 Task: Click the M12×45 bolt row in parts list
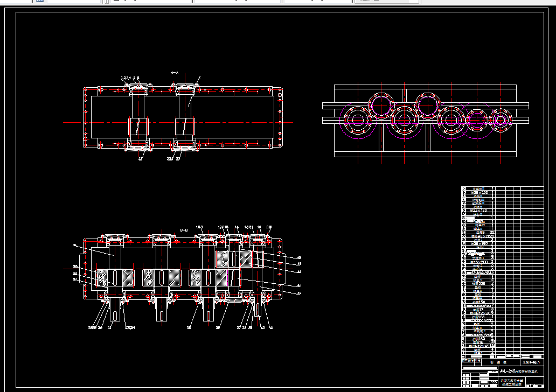479,346
